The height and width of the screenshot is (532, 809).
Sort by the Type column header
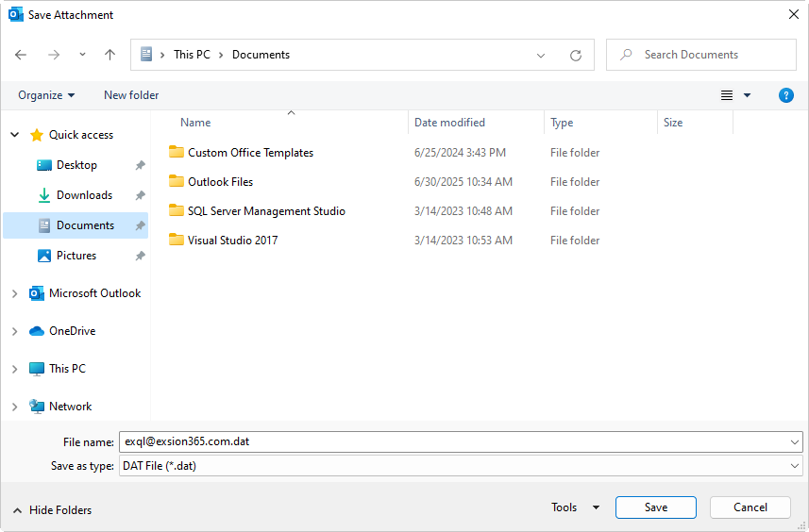click(562, 123)
